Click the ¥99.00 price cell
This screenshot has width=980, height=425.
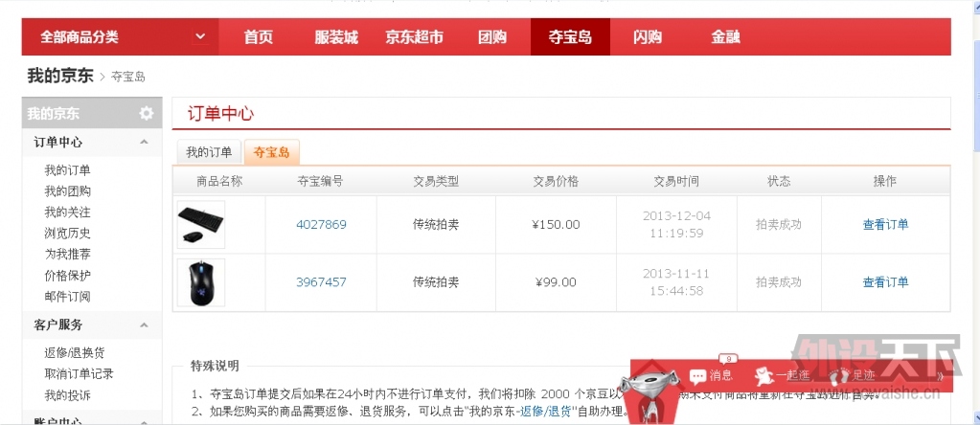pyautogui.click(x=556, y=282)
